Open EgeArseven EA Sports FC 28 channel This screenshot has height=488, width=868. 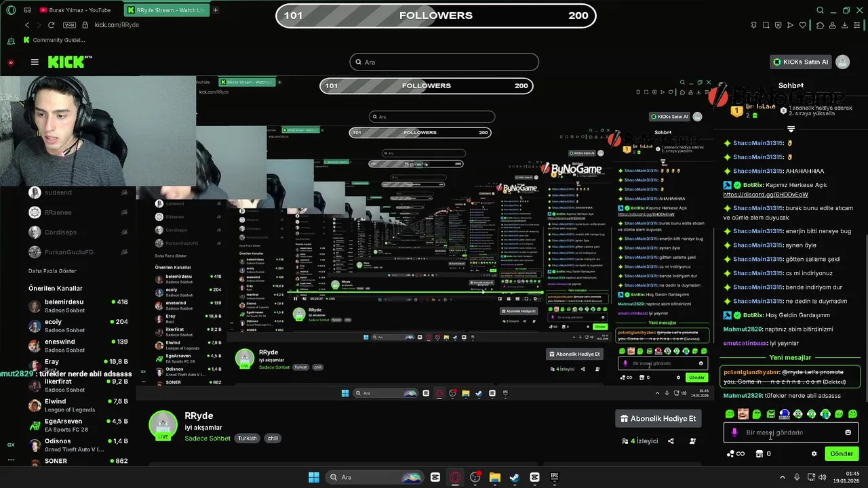pyautogui.click(x=79, y=425)
